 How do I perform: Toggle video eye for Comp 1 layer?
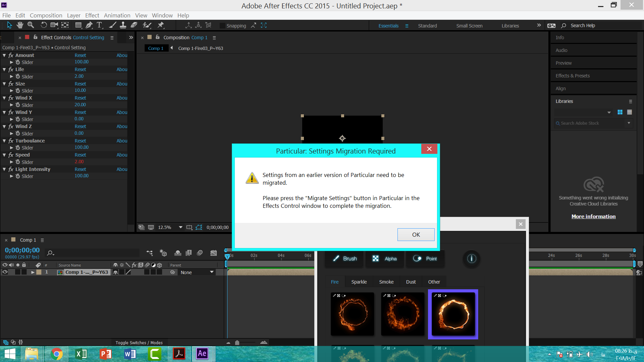click(x=5, y=272)
